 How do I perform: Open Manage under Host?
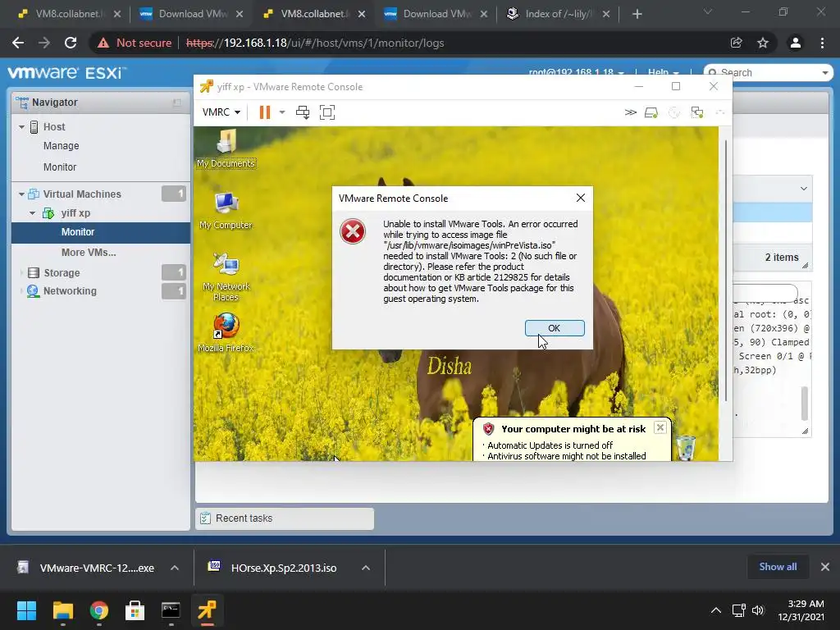pyautogui.click(x=61, y=146)
